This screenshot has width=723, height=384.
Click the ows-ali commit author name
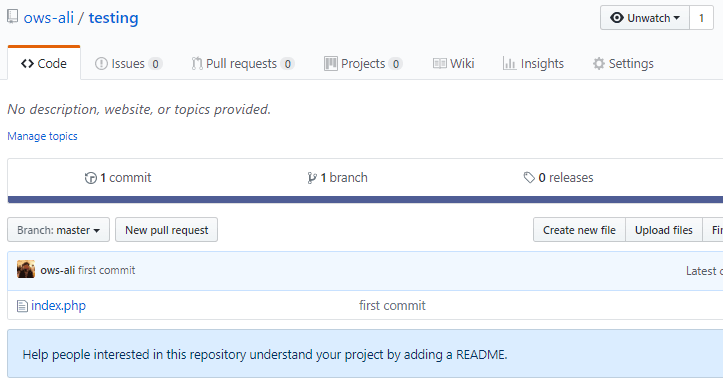(58, 270)
